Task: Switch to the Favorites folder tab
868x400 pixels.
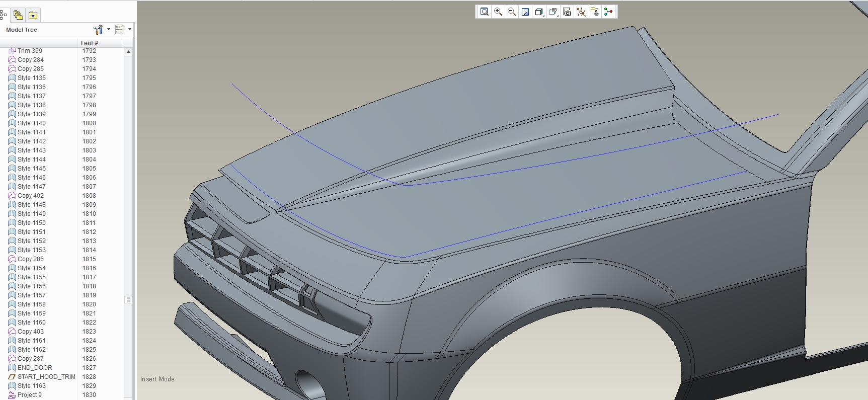Action: pyautogui.click(x=33, y=15)
